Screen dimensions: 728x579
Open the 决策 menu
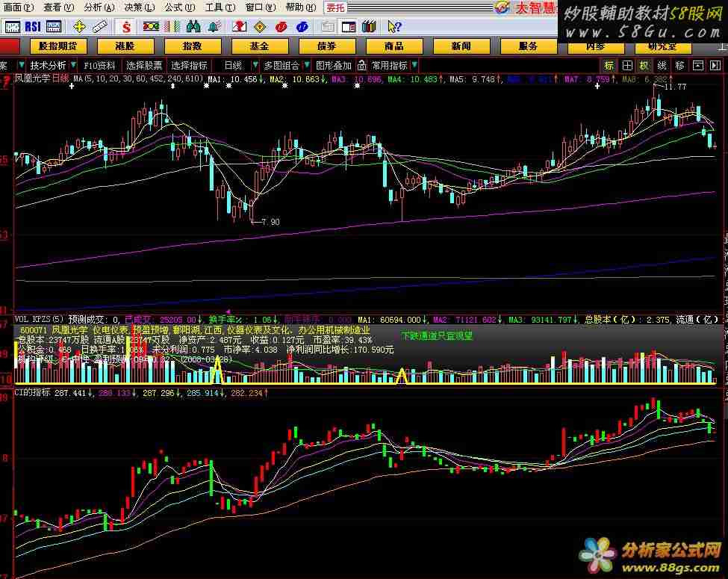(x=140, y=7)
